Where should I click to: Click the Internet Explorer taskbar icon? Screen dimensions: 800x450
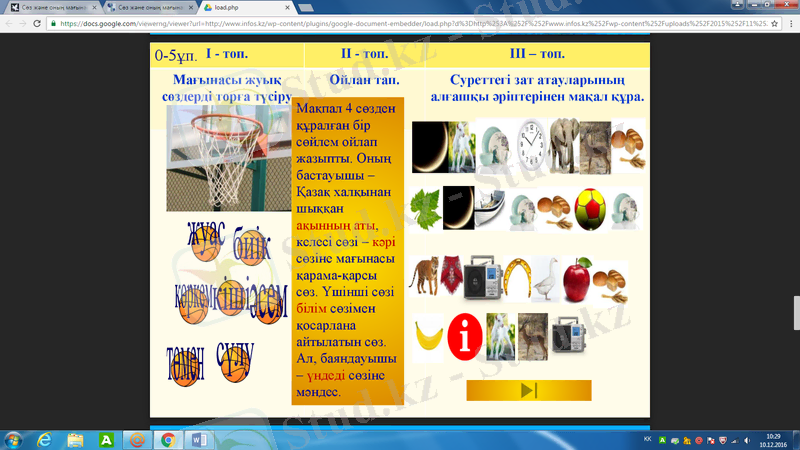(45, 439)
